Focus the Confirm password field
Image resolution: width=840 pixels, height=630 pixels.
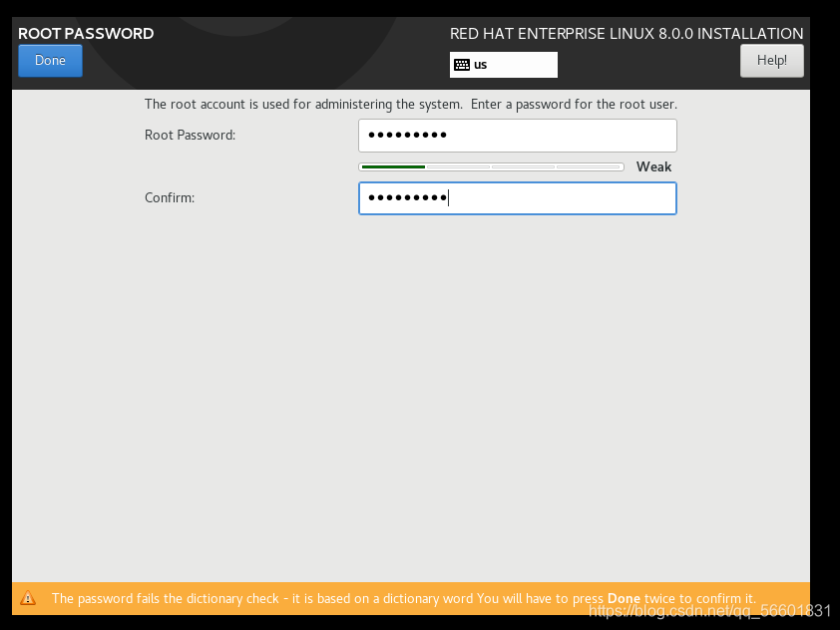(518, 198)
